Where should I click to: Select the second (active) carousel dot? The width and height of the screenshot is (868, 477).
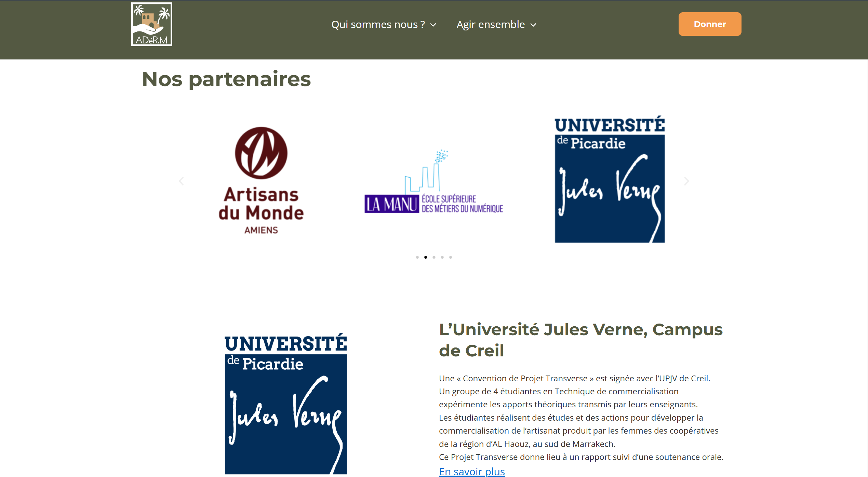click(x=426, y=257)
